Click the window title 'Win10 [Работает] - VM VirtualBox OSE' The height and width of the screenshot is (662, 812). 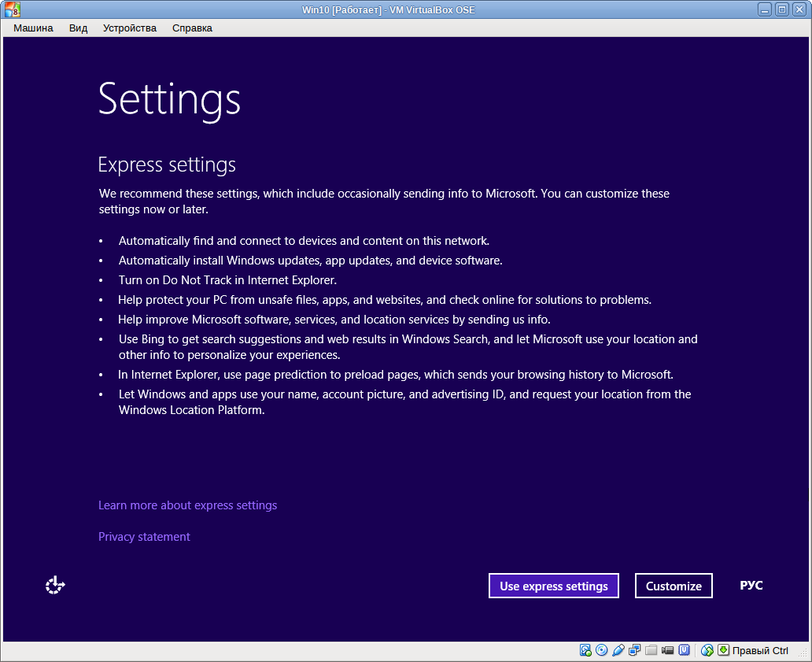tap(389, 10)
